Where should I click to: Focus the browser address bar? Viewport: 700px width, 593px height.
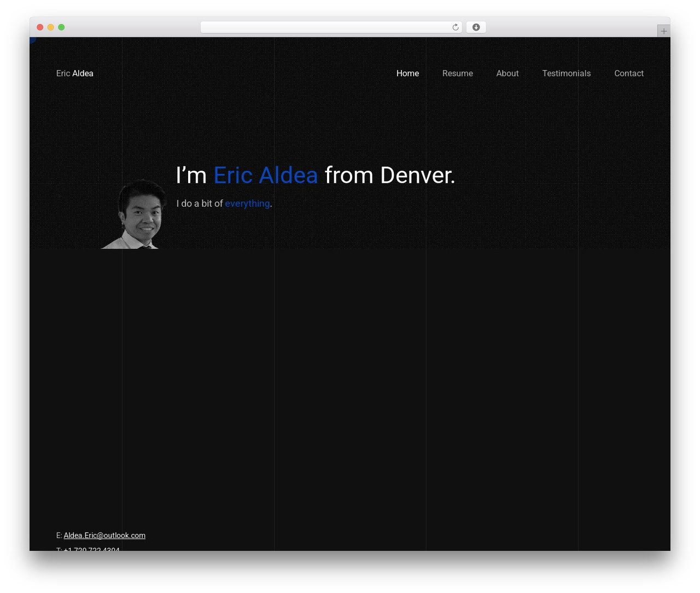tap(331, 27)
